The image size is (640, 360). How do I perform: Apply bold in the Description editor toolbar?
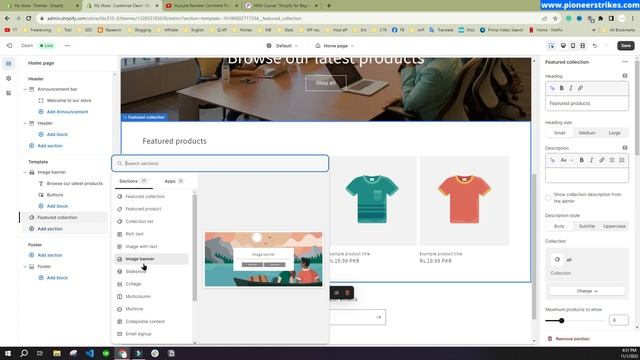click(582, 160)
